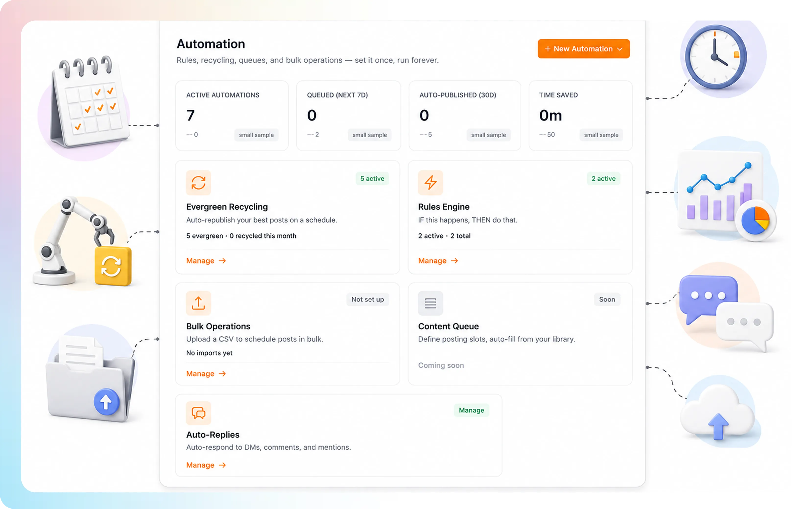Screen dimensions: 812x509
Task: Click the arrow beside Evergreen Recycling's Manage link
Action: (x=222, y=261)
